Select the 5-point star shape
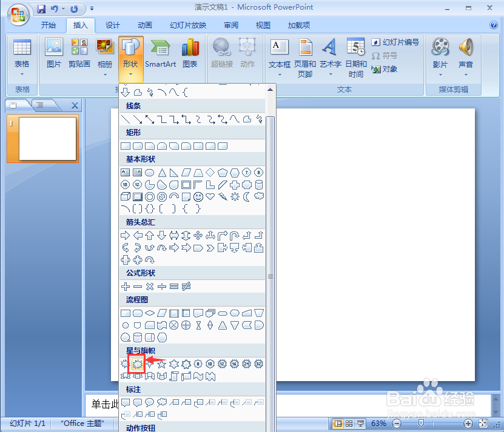Viewport: 504px width, 432px height. point(162,364)
